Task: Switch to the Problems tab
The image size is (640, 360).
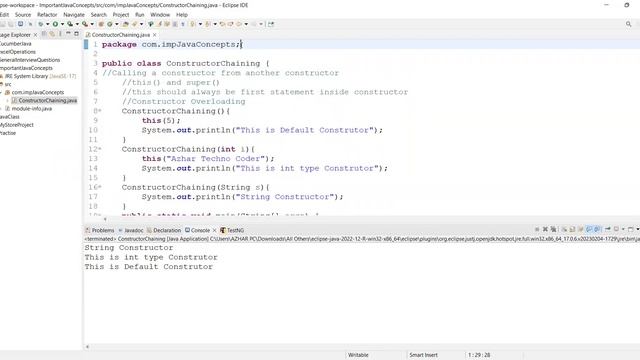Action: [100, 230]
